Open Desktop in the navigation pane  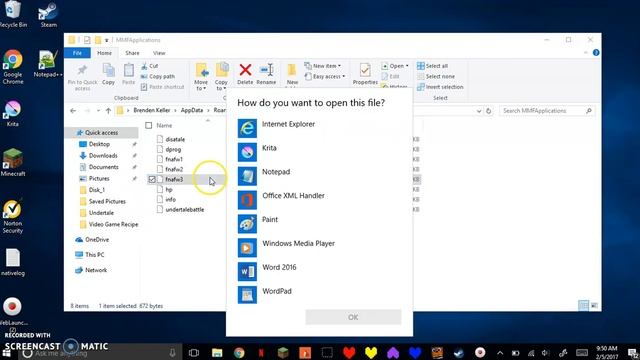click(99, 144)
